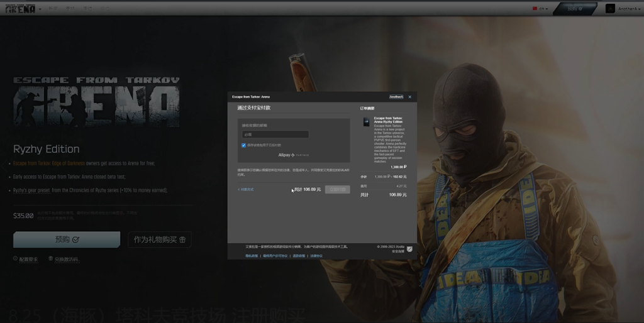This screenshot has width=644, height=323.
Task: Open the legal agreement footer link
Action: click(x=316, y=256)
